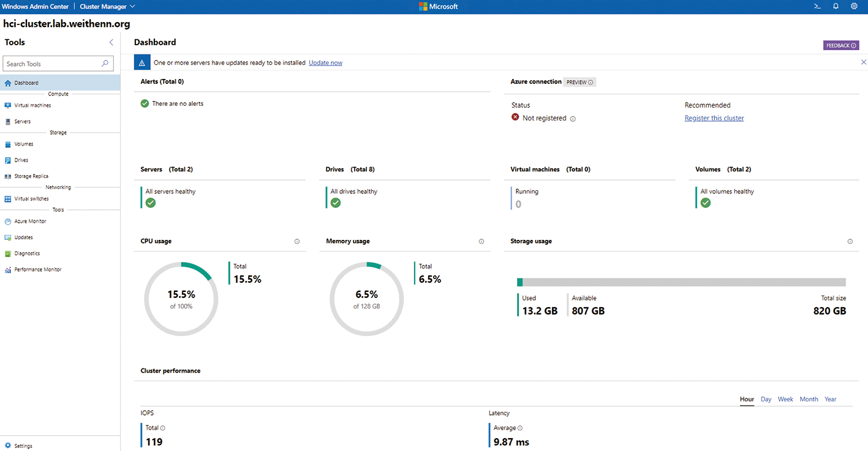Click the Update now link
This screenshot has height=451, width=868.
click(x=325, y=62)
